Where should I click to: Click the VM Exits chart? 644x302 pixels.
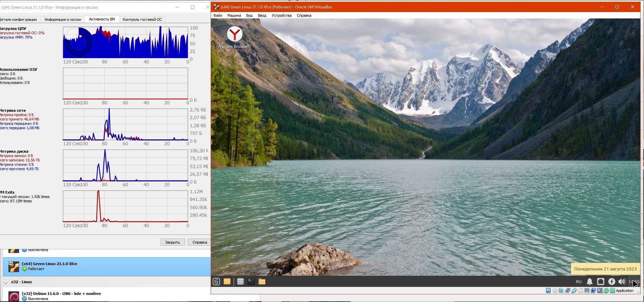[125, 206]
